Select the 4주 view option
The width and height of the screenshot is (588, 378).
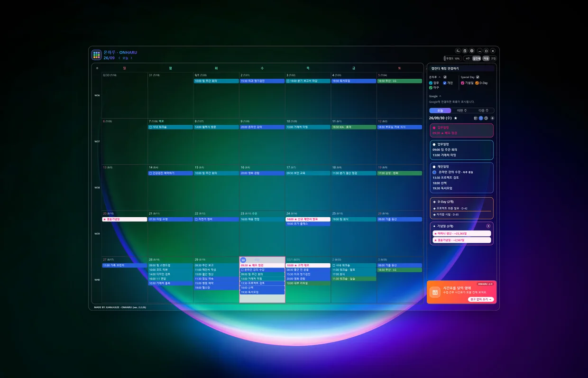(468, 58)
